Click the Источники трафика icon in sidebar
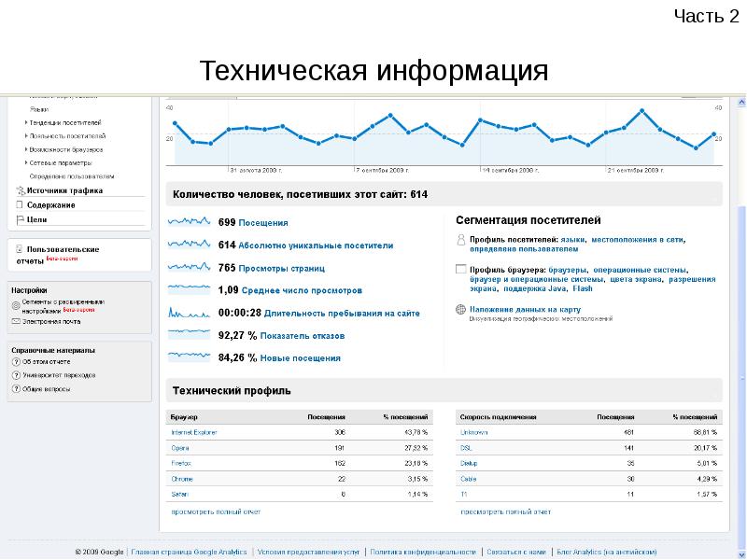Screen dimensions: 747x560 click(x=18, y=190)
